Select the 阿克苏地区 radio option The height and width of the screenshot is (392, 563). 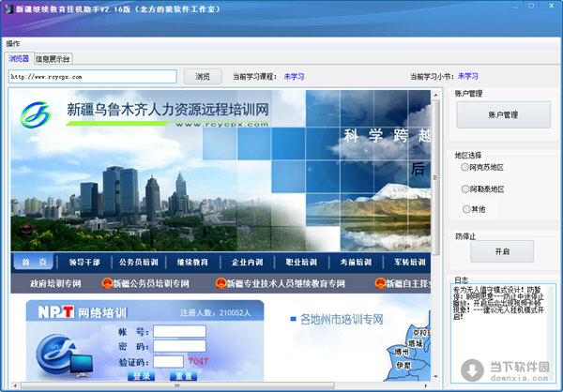[482, 167]
